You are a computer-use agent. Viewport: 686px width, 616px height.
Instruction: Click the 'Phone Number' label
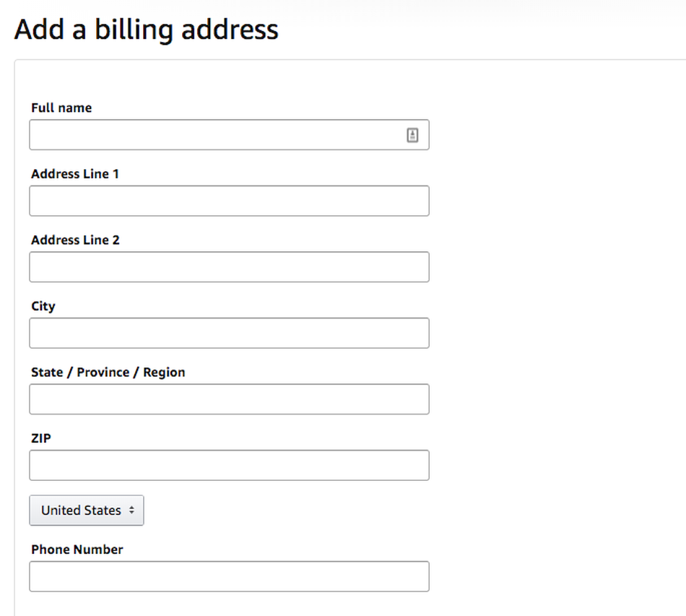click(x=77, y=549)
